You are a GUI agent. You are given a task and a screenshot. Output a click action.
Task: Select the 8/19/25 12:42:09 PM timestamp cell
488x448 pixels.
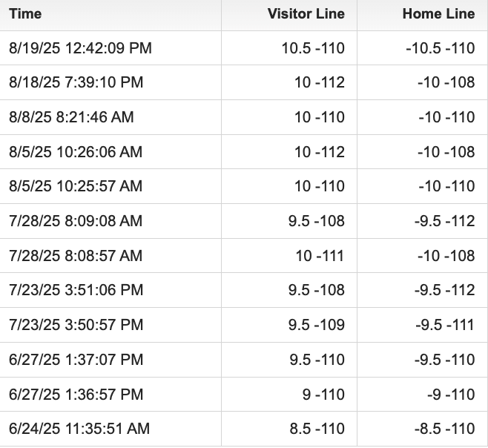pyautogui.click(x=80, y=48)
